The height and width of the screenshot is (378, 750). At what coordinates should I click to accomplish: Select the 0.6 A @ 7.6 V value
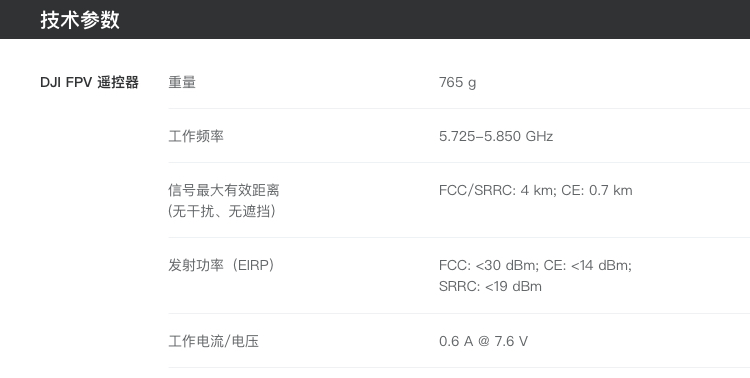pos(483,341)
